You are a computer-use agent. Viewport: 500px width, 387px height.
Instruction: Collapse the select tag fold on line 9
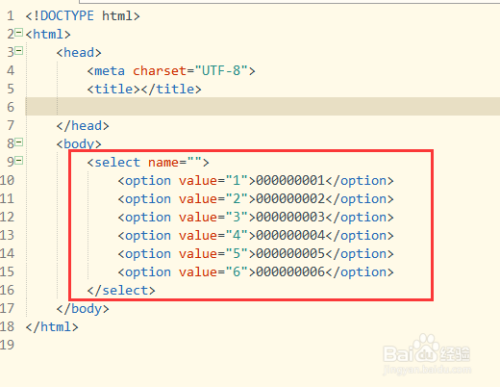19,161
